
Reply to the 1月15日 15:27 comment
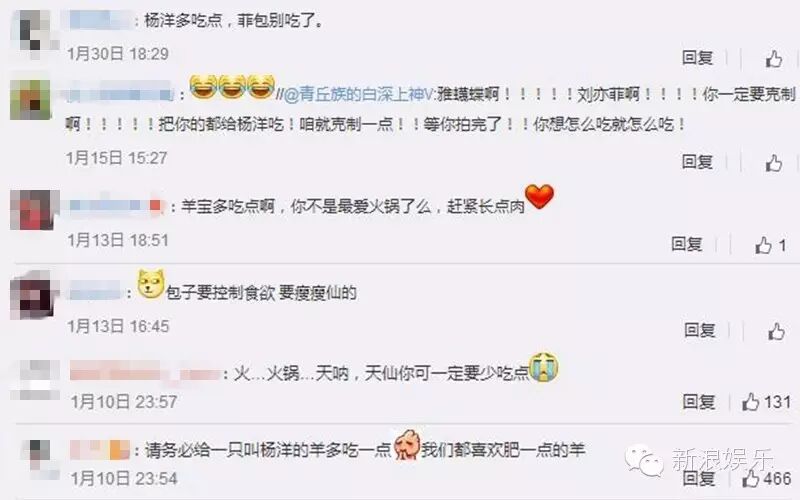697,162
